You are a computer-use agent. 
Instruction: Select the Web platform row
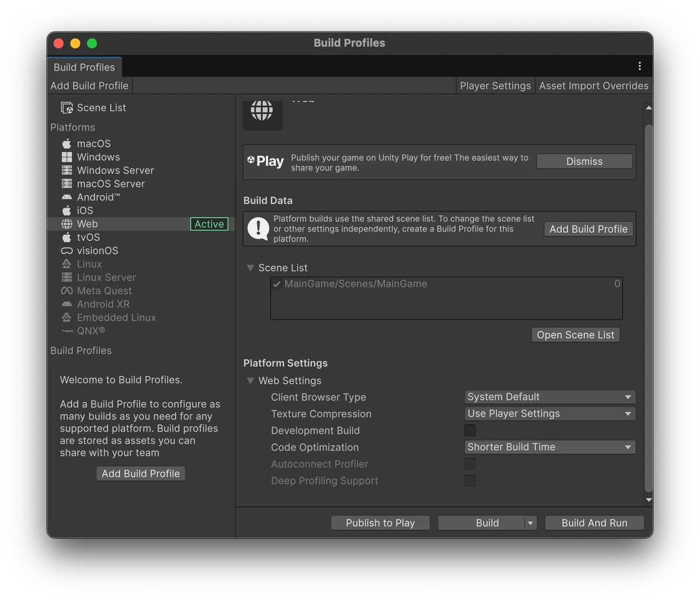point(141,224)
